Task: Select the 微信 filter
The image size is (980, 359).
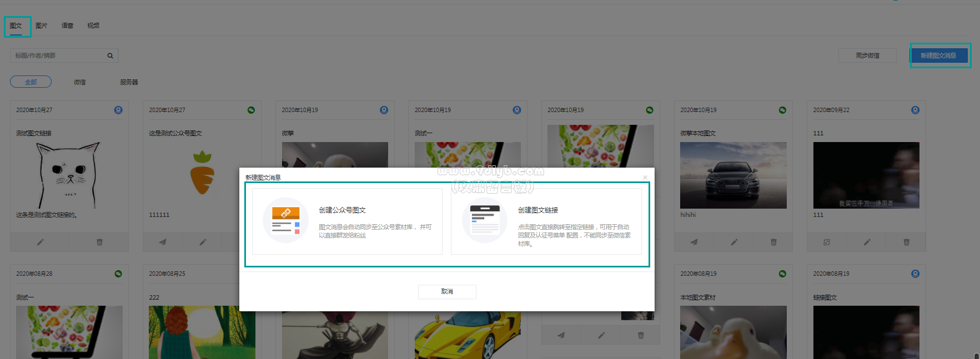Action: click(x=80, y=82)
